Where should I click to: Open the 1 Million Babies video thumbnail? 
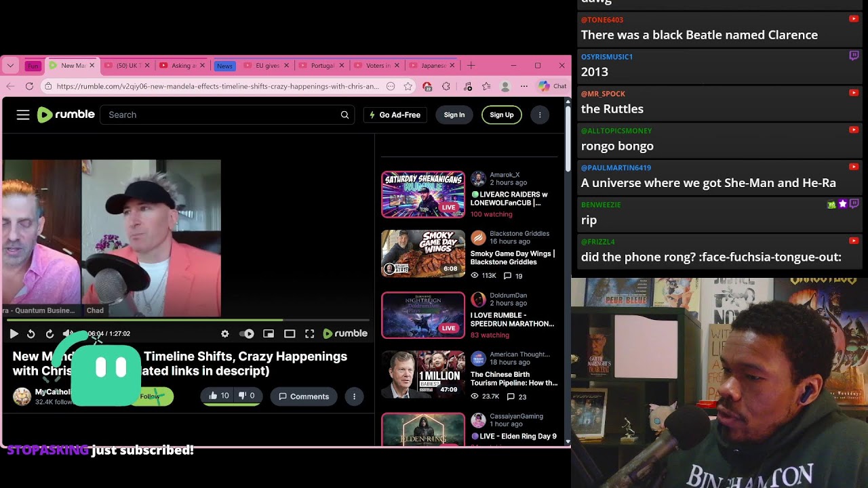(x=423, y=374)
